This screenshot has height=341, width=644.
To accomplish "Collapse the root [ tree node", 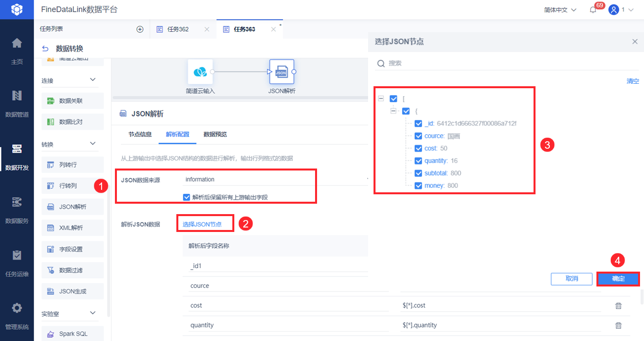I will tap(381, 99).
